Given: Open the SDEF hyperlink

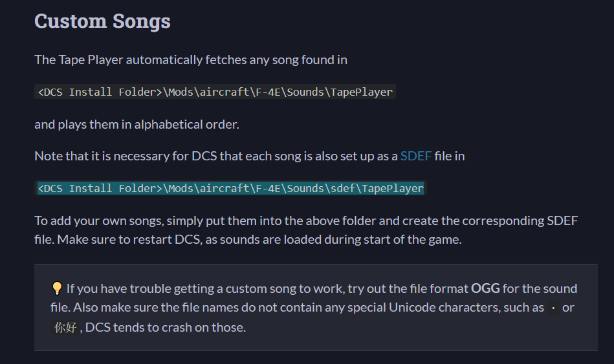Looking at the screenshot, I should [x=416, y=156].
